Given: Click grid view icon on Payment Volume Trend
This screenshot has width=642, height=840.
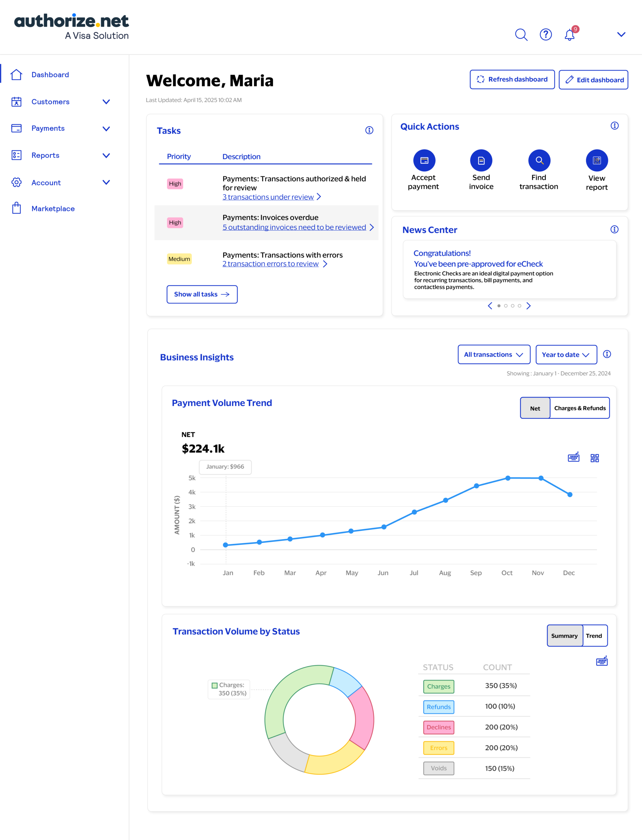Looking at the screenshot, I should point(595,458).
